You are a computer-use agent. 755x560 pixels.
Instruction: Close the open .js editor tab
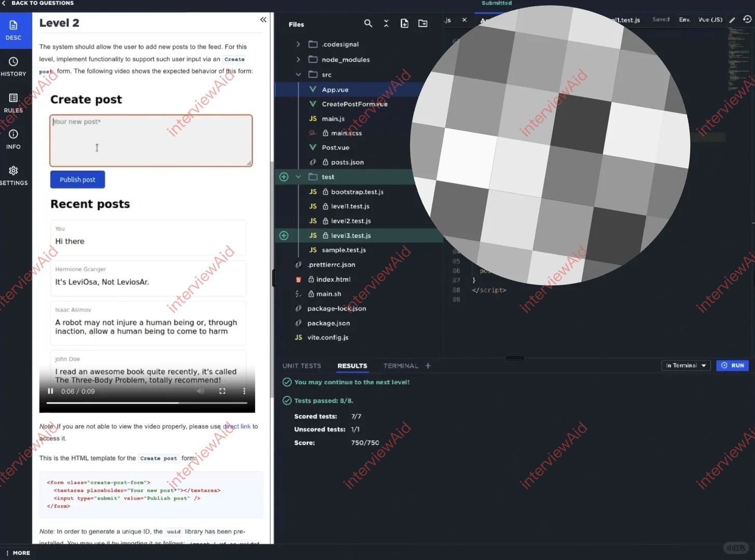point(464,20)
